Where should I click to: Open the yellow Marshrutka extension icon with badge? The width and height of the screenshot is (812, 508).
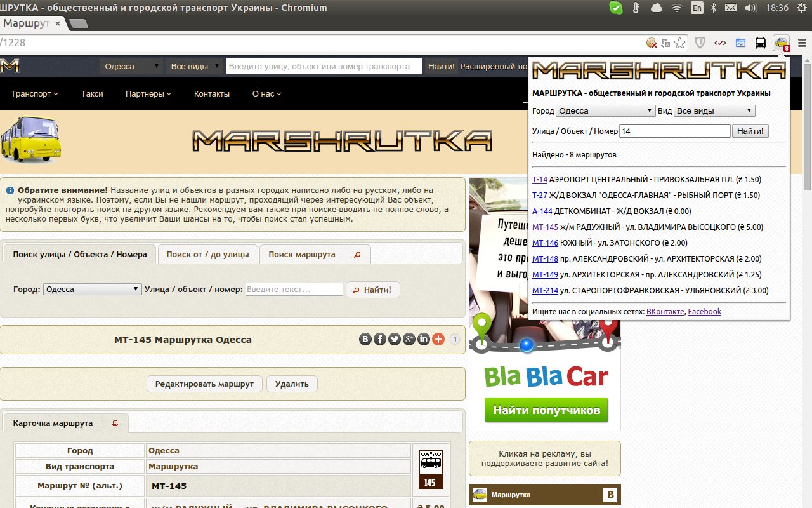[781, 43]
